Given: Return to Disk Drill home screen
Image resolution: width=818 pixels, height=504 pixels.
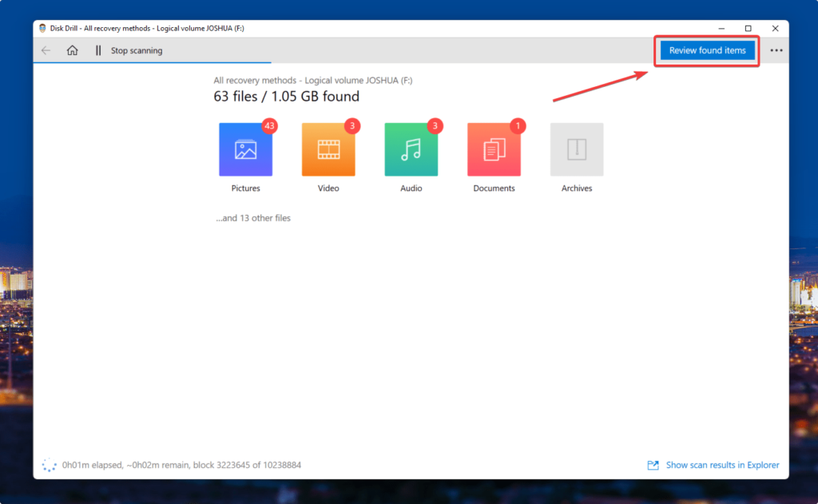Looking at the screenshot, I should (72, 50).
